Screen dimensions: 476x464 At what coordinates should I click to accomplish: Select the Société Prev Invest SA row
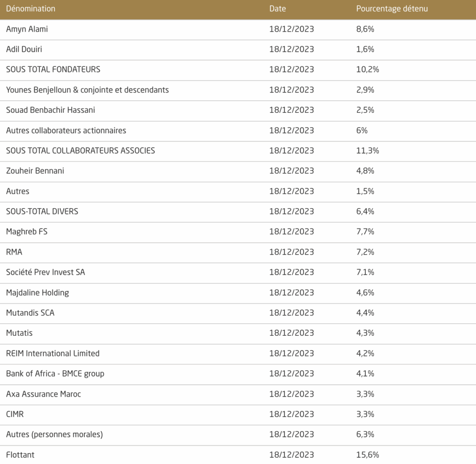click(46, 272)
